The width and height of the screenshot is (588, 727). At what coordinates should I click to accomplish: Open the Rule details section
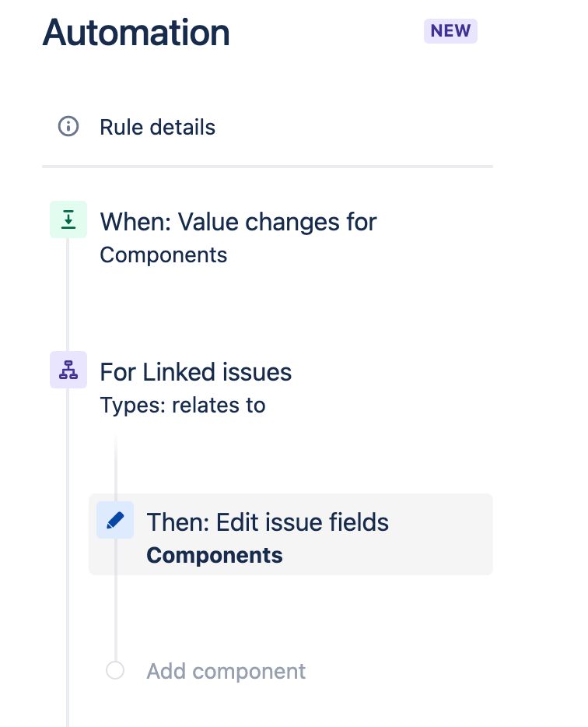[157, 127]
